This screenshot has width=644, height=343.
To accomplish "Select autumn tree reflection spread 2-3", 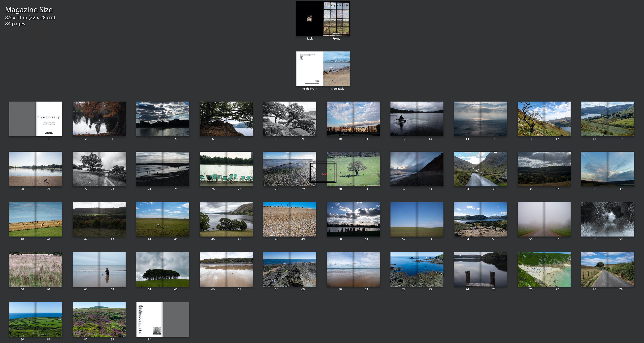I will click(99, 119).
